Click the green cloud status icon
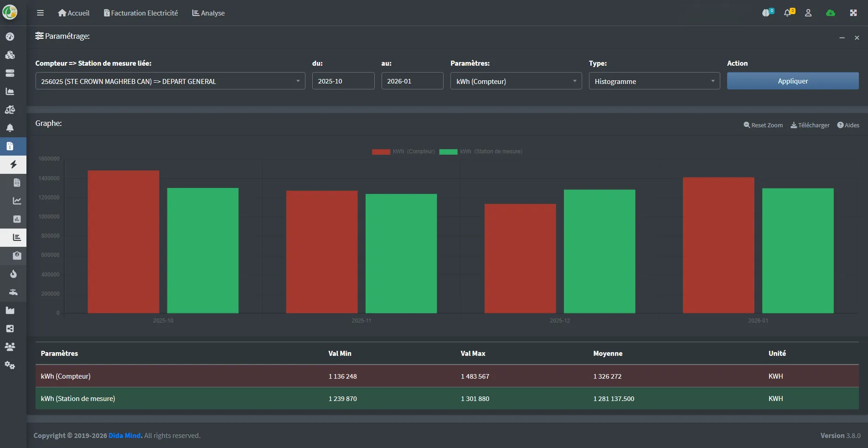This screenshot has height=448, width=868. click(831, 13)
